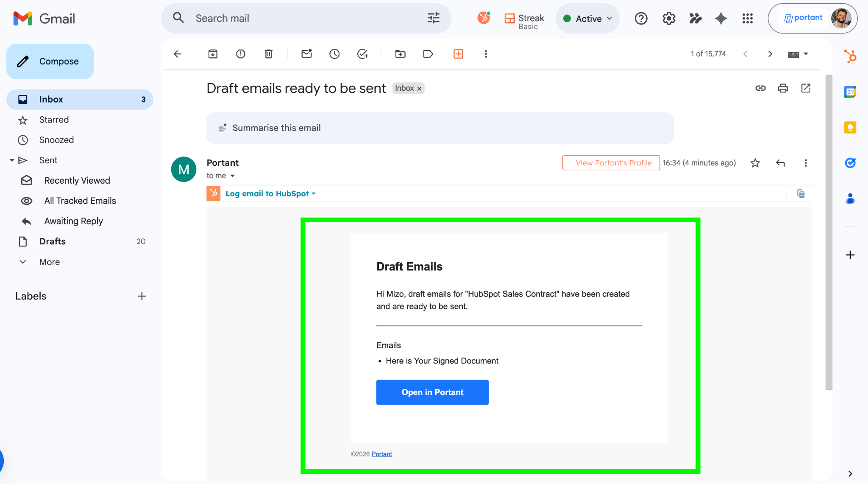Mark email as unread
868x484 pixels.
[x=306, y=54]
